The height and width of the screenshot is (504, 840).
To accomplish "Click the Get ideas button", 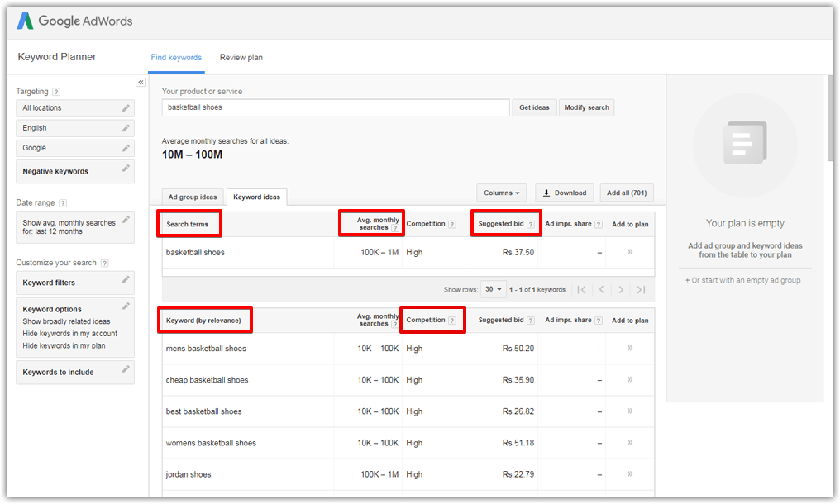I will click(x=534, y=107).
